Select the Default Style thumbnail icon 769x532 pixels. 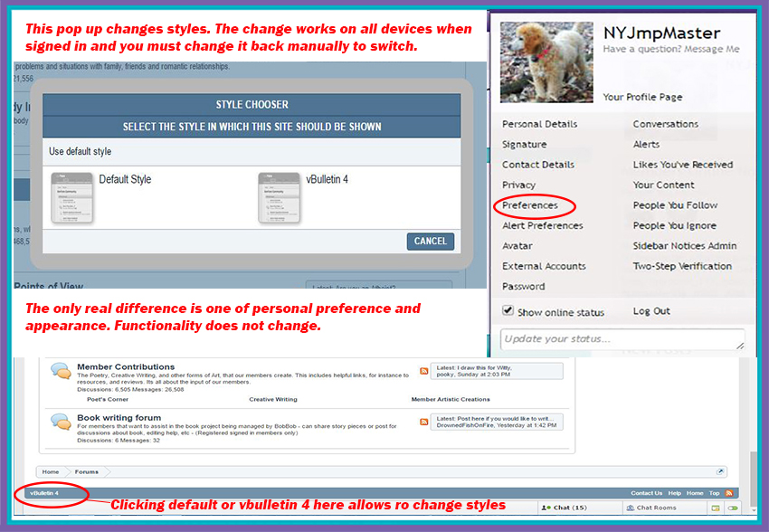click(72, 197)
